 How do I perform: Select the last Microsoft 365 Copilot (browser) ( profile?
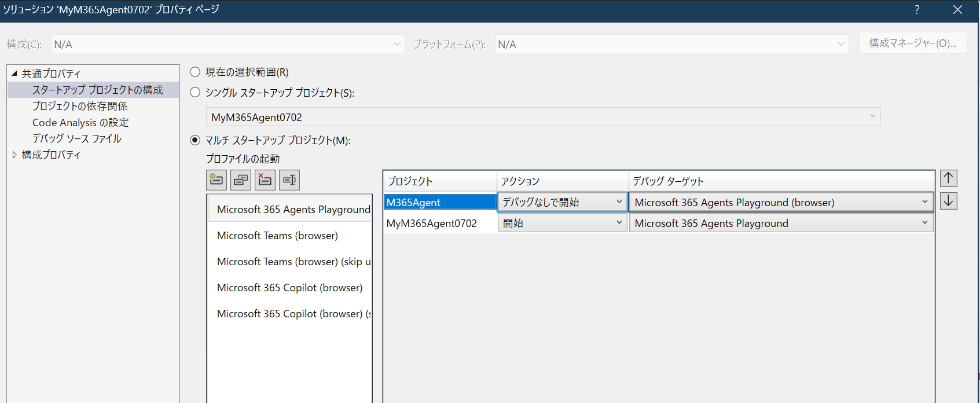[x=289, y=313]
